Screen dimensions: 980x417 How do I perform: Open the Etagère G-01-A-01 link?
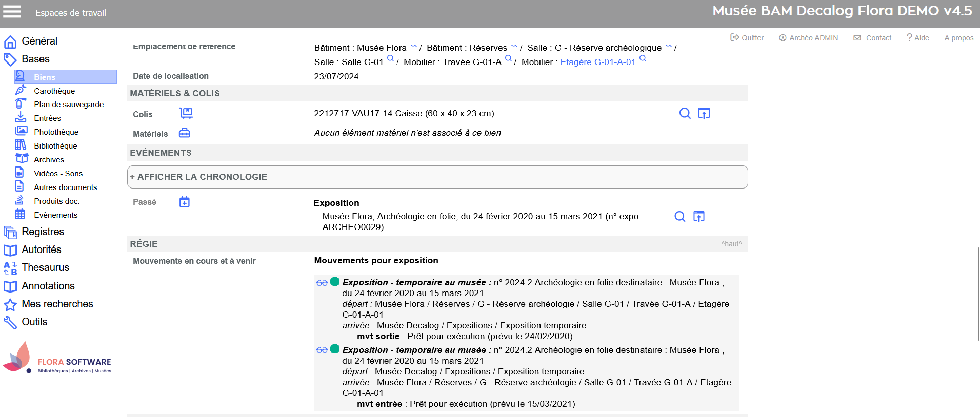597,62
